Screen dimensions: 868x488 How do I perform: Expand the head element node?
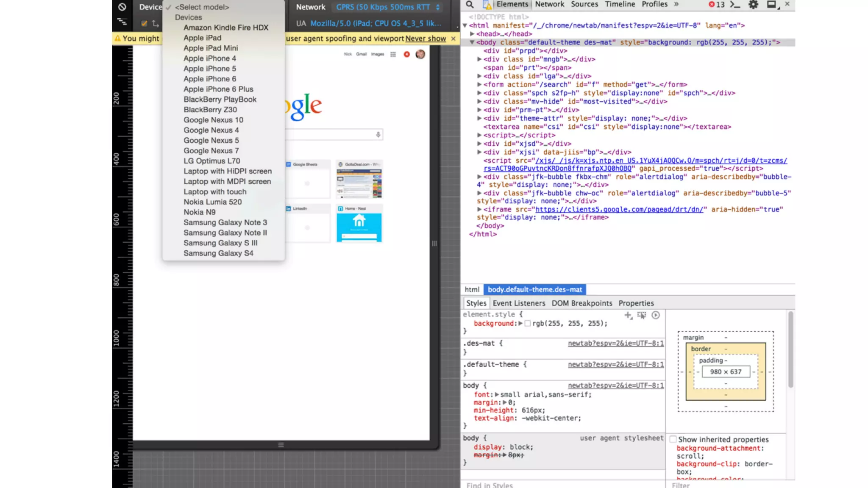tap(472, 34)
